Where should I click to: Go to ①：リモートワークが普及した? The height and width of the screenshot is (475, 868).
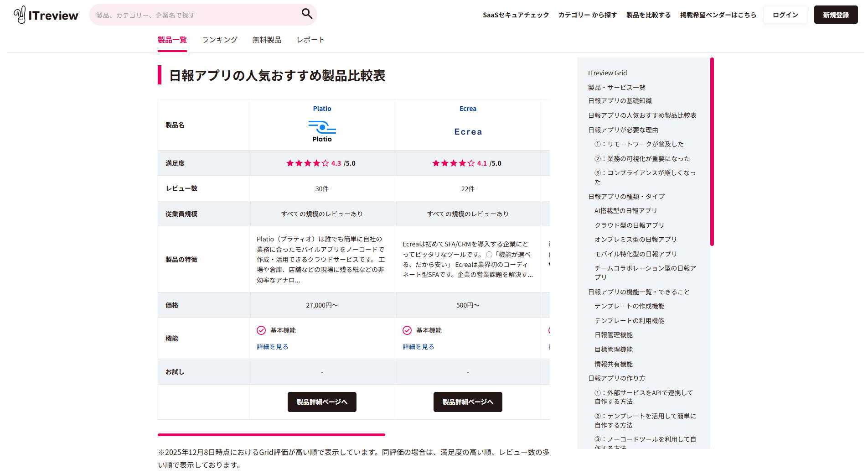click(x=639, y=144)
